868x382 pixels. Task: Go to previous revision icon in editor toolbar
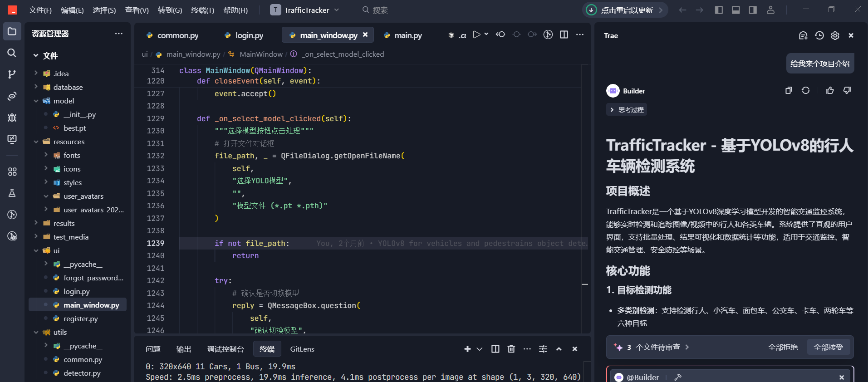(x=500, y=34)
